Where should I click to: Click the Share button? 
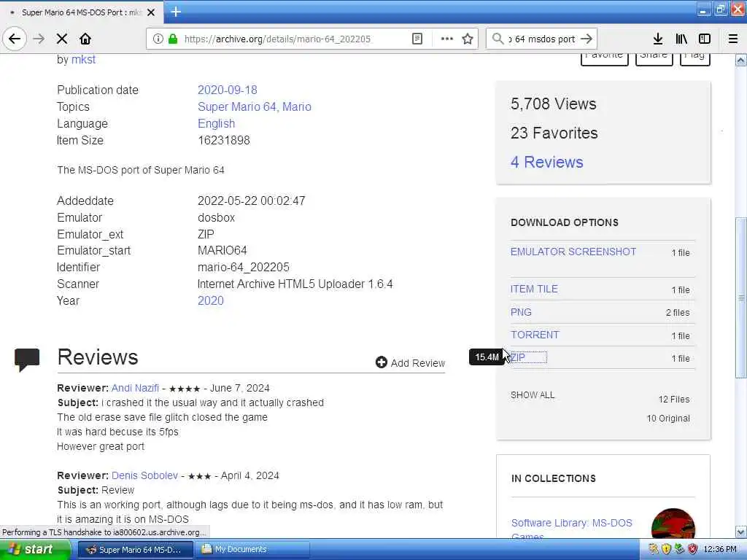pyautogui.click(x=654, y=58)
